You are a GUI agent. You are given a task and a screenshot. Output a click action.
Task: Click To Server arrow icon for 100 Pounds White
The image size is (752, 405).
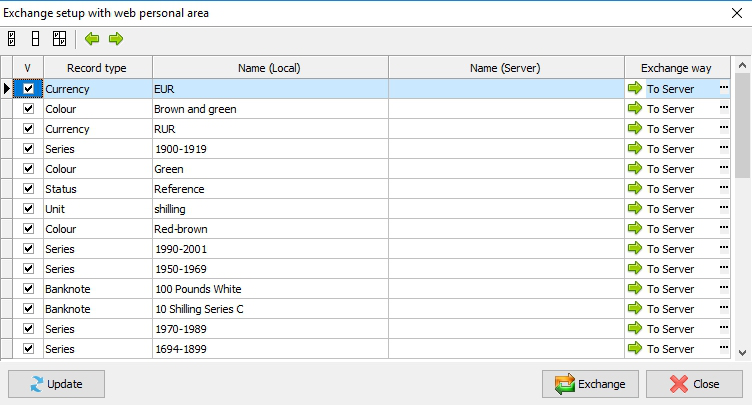point(635,288)
